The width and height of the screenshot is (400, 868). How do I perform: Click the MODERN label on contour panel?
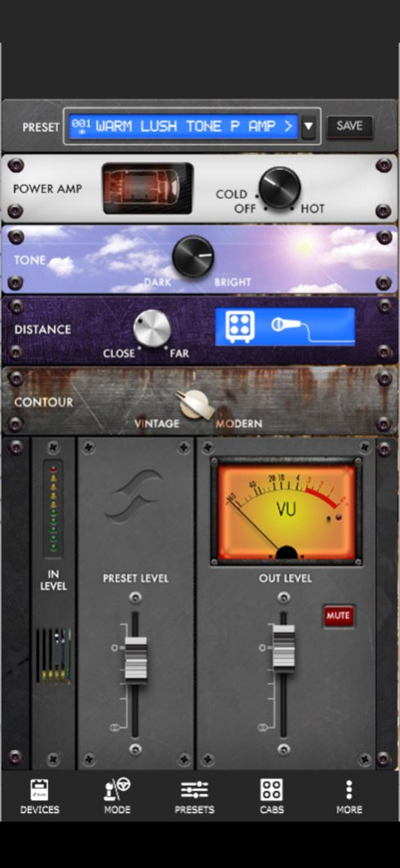pos(239,424)
